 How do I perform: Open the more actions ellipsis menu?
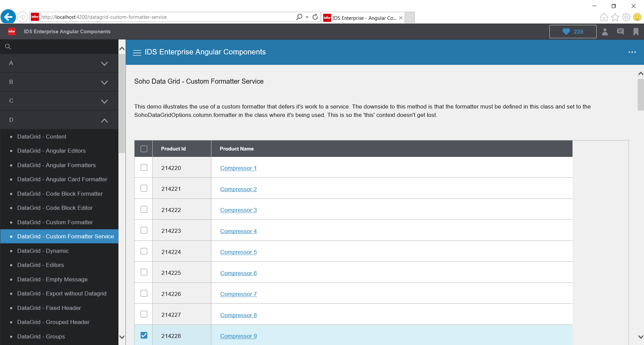(x=632, y=52)
